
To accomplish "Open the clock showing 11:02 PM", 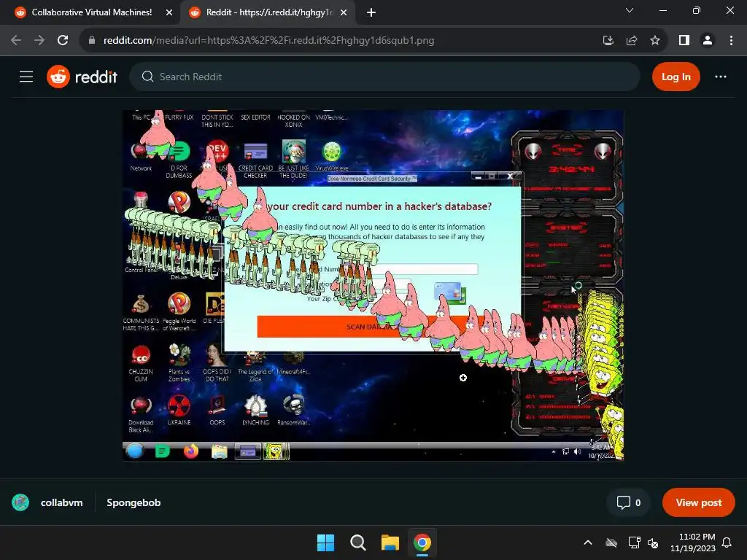I will (x=693, y=542).
